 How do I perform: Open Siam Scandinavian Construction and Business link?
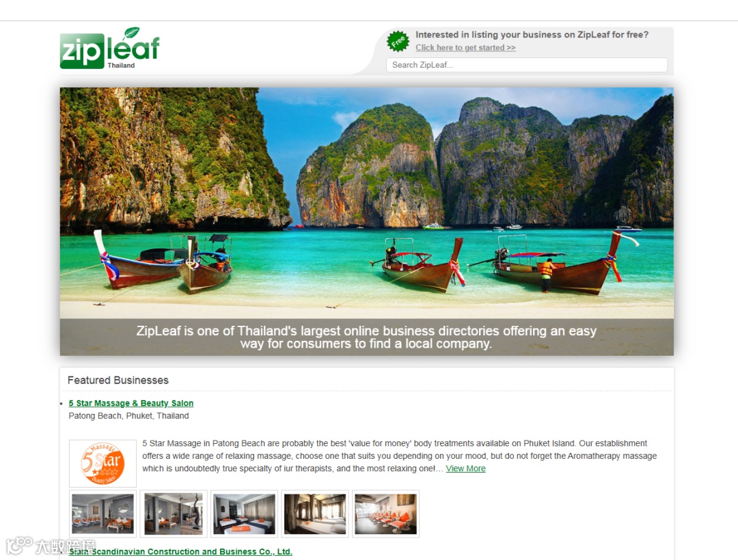[180, 552]
